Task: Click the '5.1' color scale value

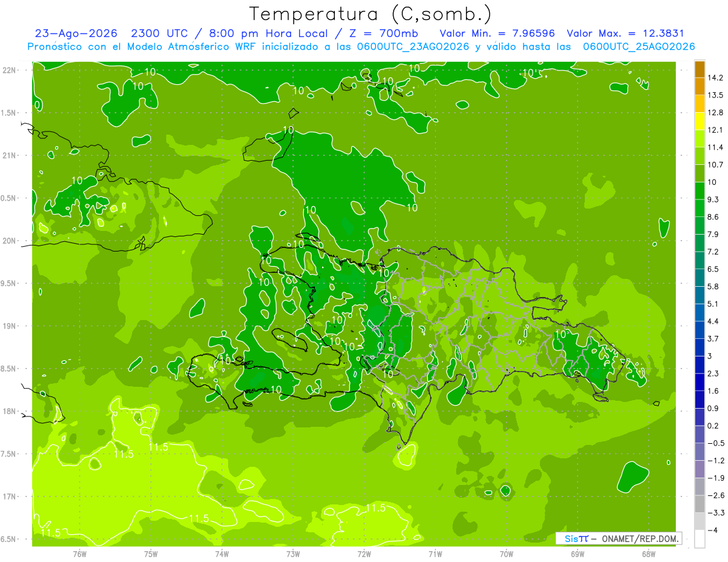Action: 713,304
